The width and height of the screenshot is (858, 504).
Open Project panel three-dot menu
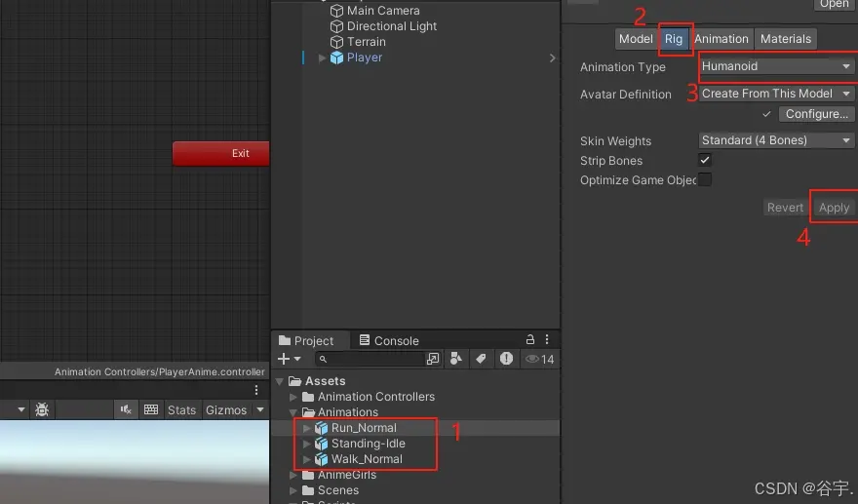tap(547, 340)
